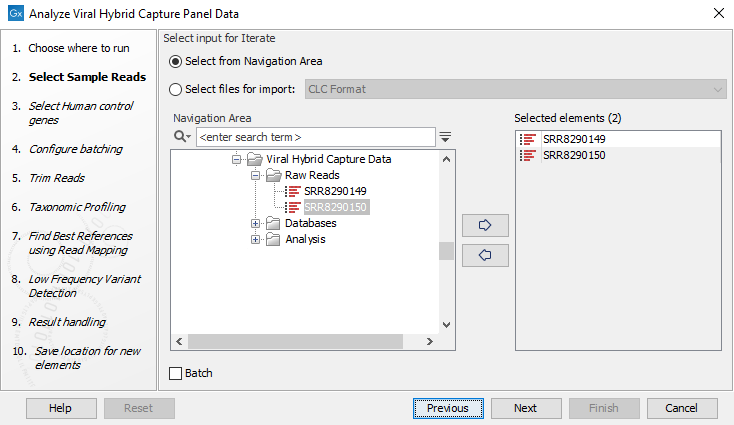The height and width of the screenshot is (425, 734).
Task: Go to step Taxonomic Profiling
Action: [77, 207]
